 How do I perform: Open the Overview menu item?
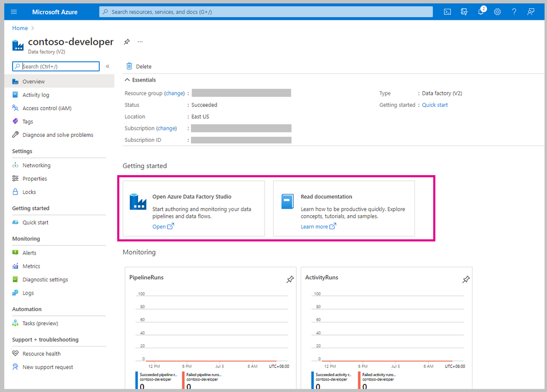coord(59,81)
